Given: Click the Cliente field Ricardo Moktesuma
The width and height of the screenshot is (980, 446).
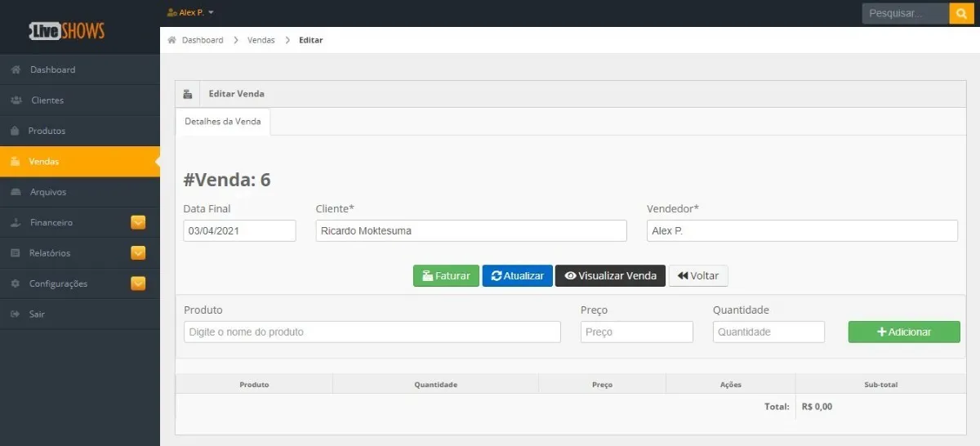Looking at the screenshot, I should coord(471,231).
